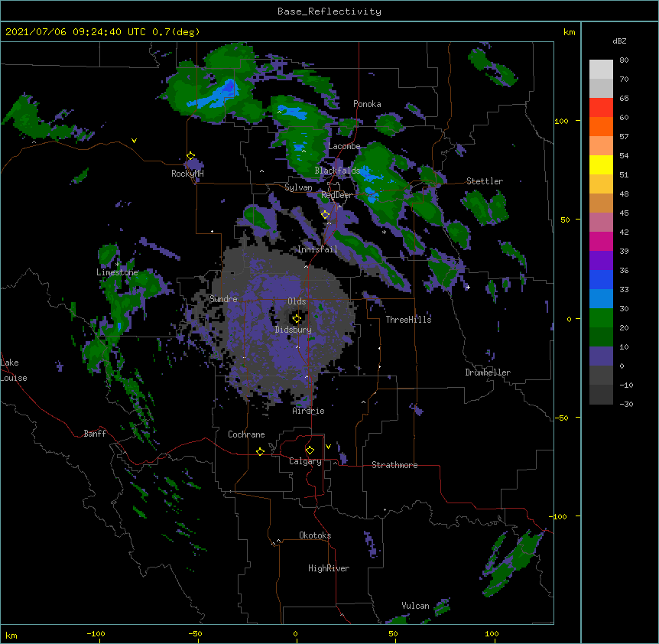Click the Drumheller city label
659x644 pixels.
click(x=488, y=372)
